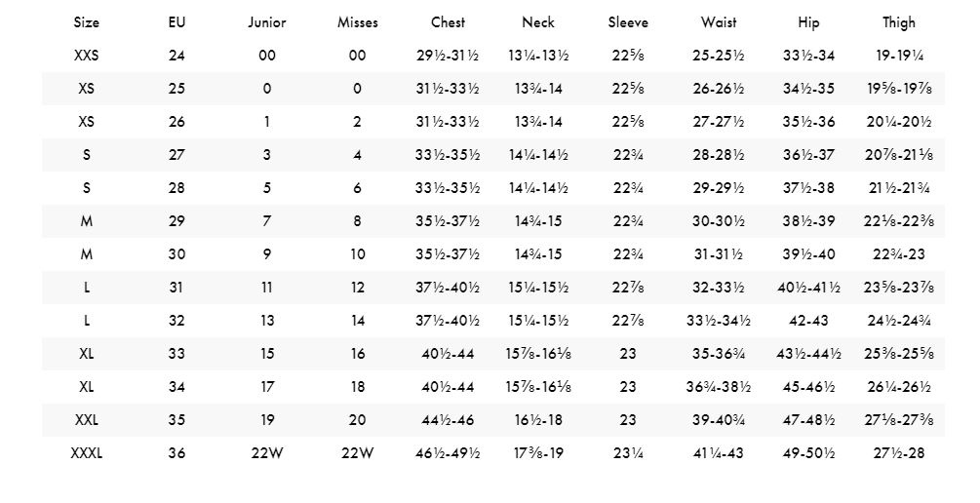Click thigh measurement 19-19¼
Image resolution: width=980 pixels, height=503 pixels.
899,56
